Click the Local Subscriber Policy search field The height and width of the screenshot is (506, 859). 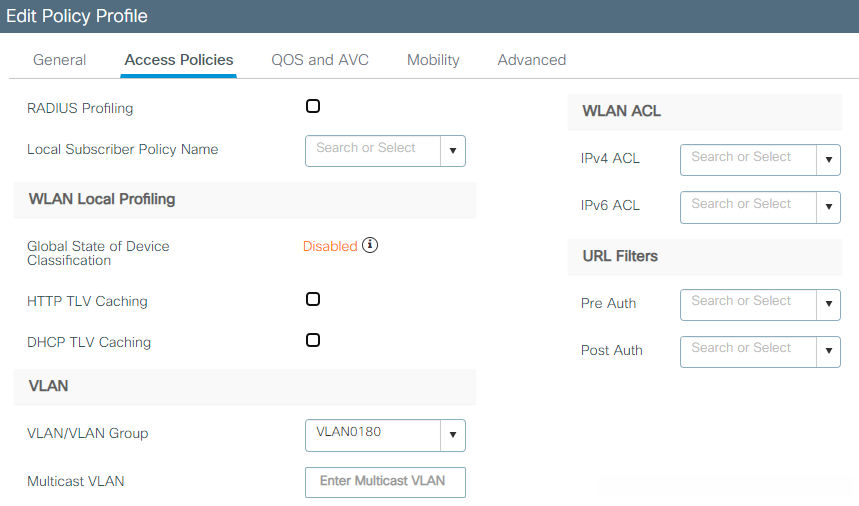pyautogui.click(x=373, y=151)
